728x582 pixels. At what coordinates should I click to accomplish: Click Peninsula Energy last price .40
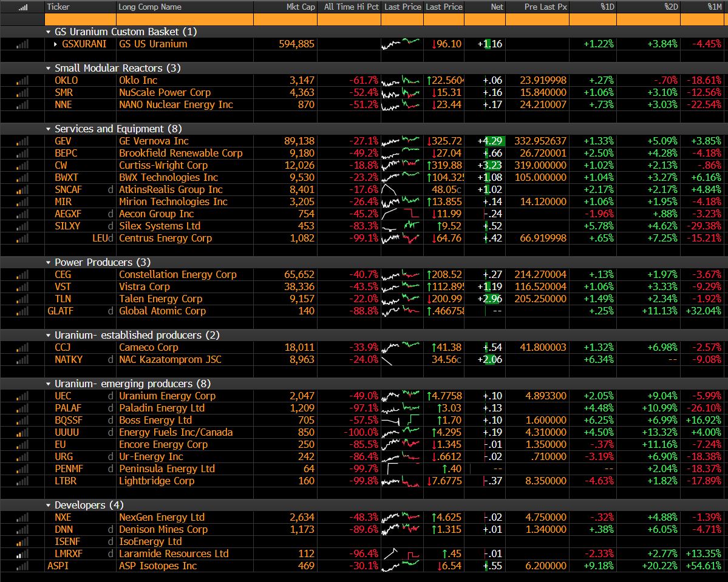[x=452, y=469]
